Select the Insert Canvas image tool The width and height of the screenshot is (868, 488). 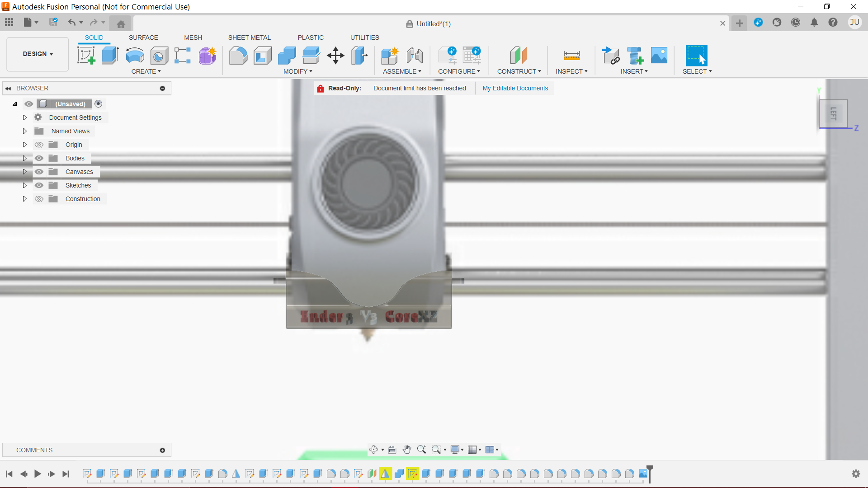click(659, 56)
